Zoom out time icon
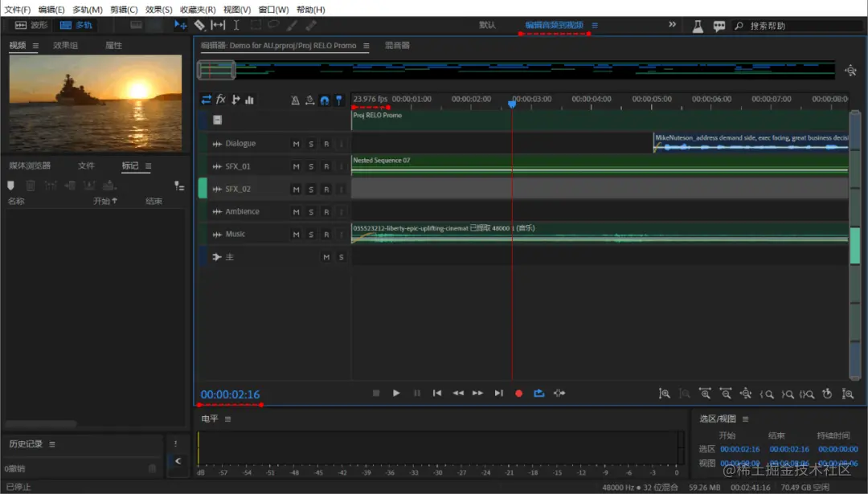Viewport: 868px width, 494px height. point(725,394)
